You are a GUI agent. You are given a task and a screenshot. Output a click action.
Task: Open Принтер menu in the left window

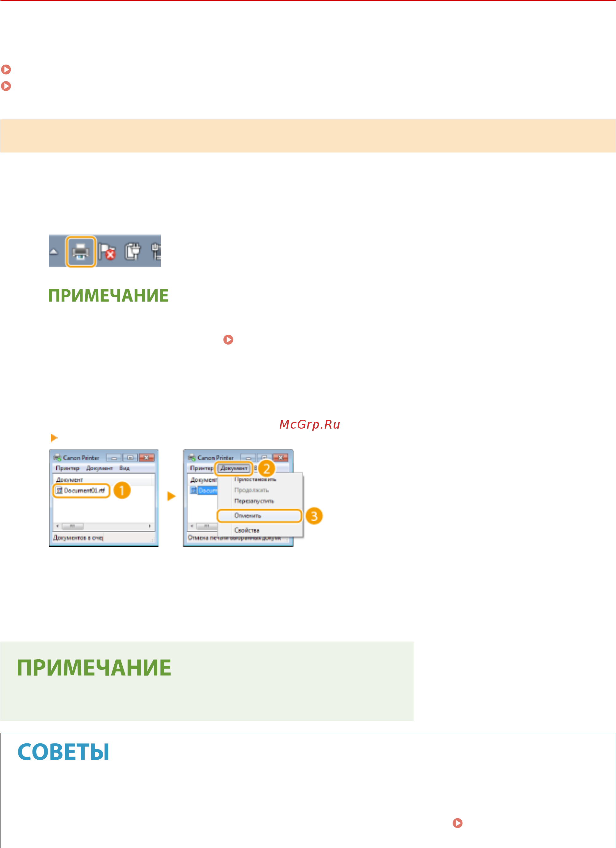67,468
